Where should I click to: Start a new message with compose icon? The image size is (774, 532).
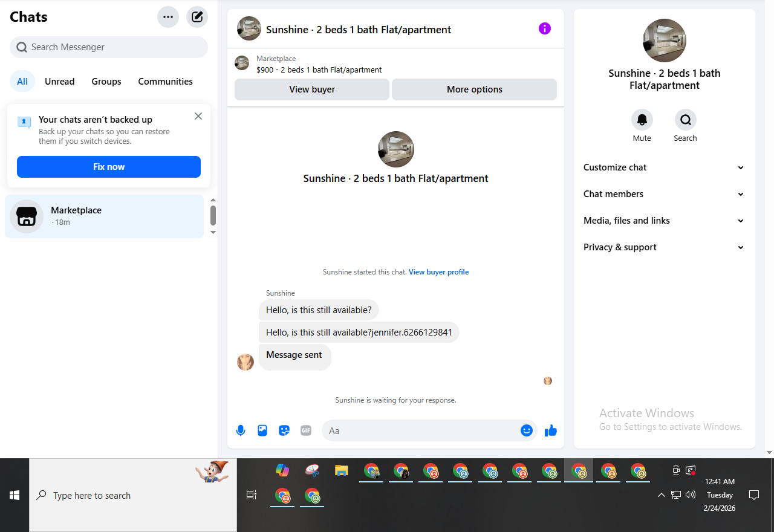click(x=197, y=17)
